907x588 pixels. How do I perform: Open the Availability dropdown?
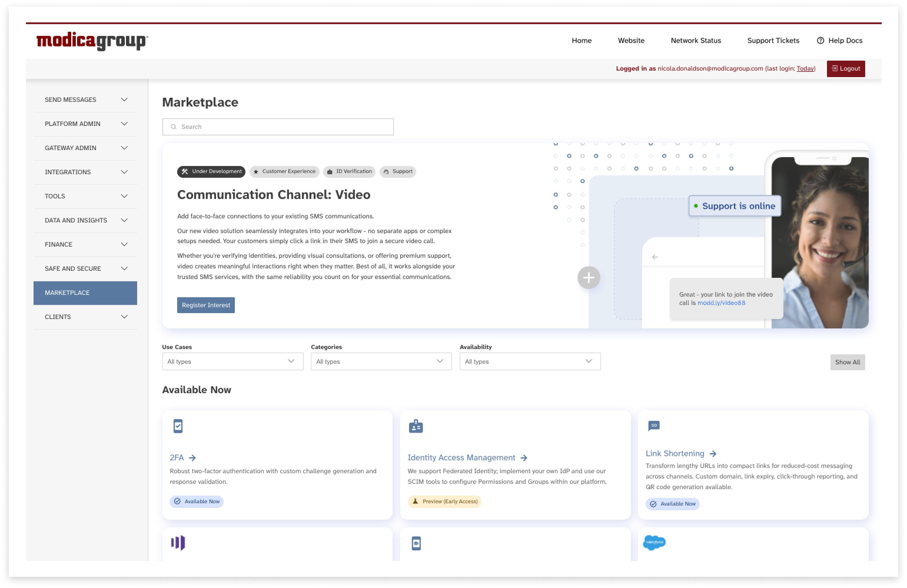(x=530, y=361)
